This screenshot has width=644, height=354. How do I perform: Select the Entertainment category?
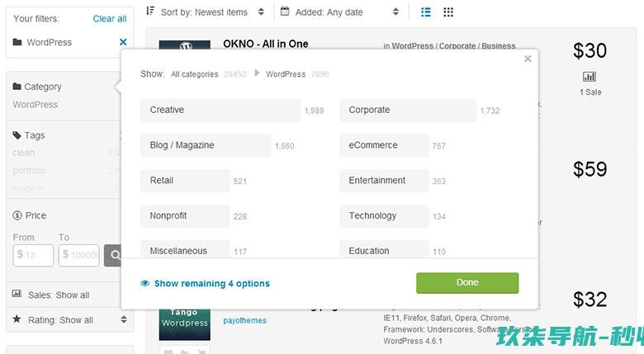384,181
